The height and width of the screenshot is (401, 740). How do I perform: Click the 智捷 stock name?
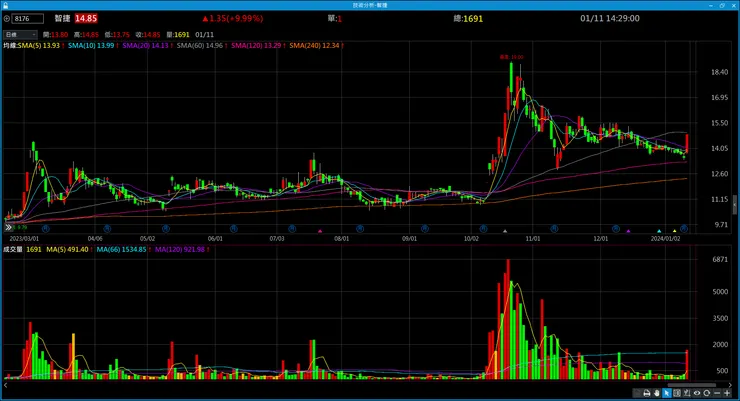[62, 18]
